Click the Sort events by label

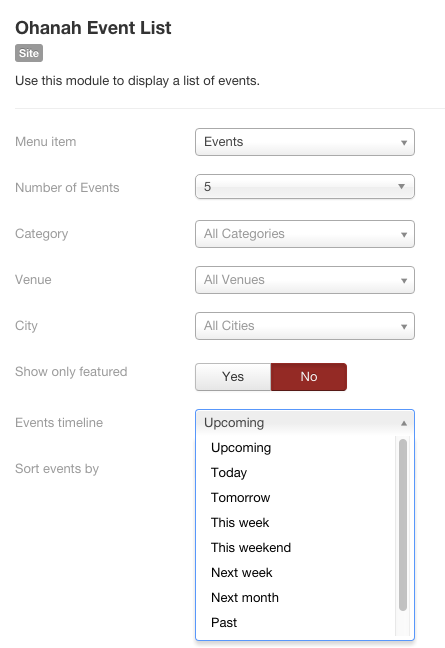pyautogui.click(x=57, y=469)
